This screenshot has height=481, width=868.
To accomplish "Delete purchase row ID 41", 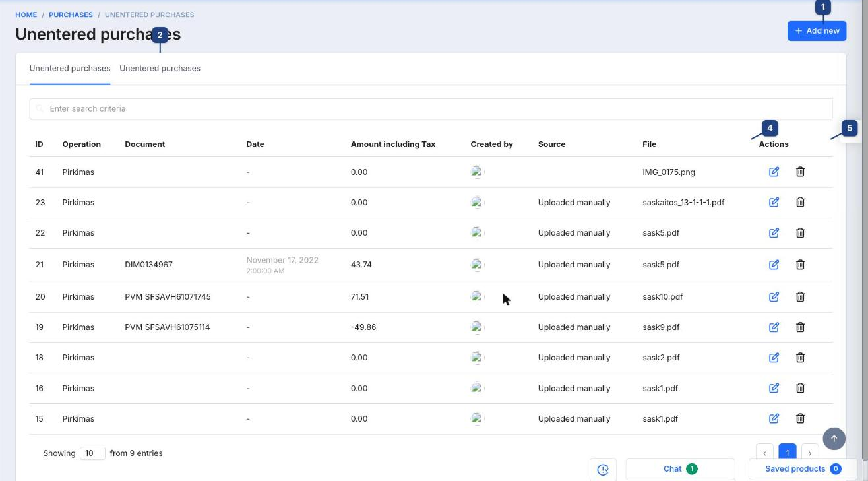I will point(800,172).
